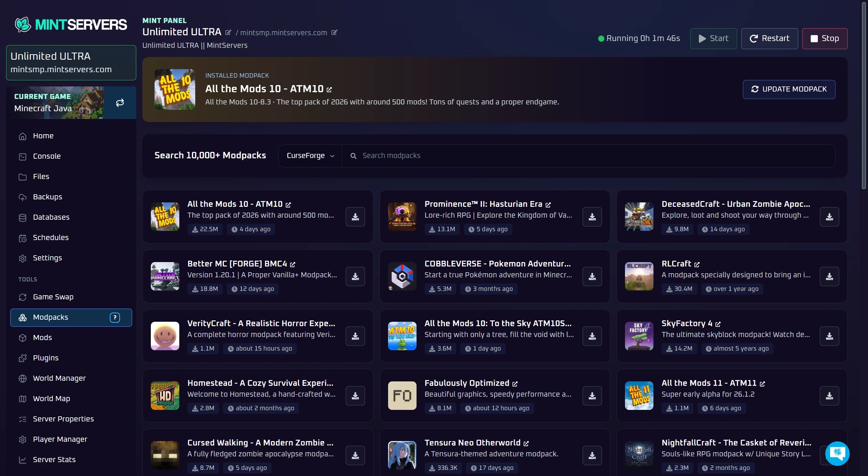Screen dimensions: 868x476
Task: Click the installed All the Mods 10 thumbnail
Action: point(175,89)
